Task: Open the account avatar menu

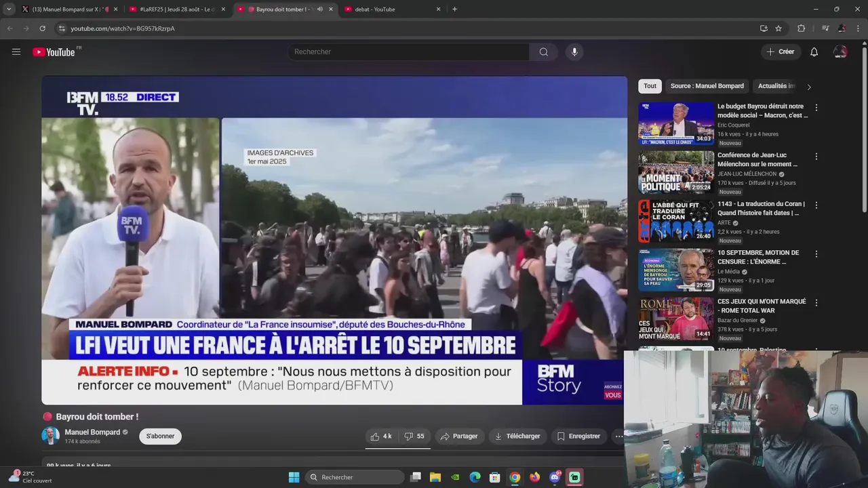Action: click(840, 52)
